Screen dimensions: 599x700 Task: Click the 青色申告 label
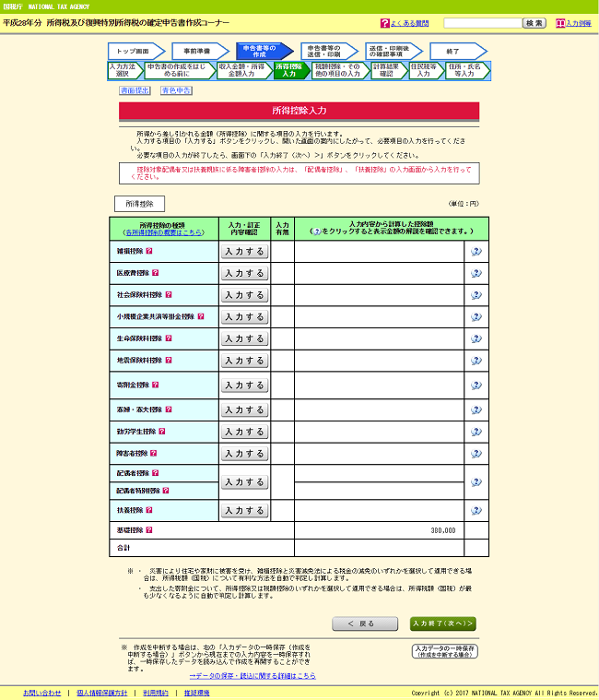point(176,90)
